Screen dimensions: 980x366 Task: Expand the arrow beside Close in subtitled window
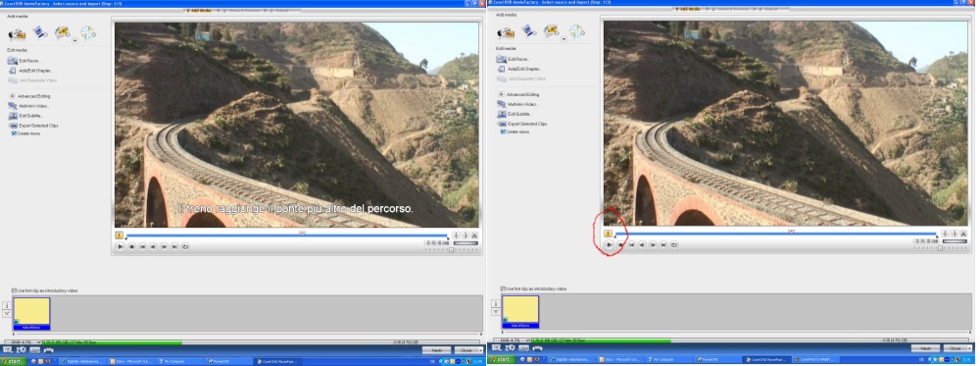tap(479, 350)
